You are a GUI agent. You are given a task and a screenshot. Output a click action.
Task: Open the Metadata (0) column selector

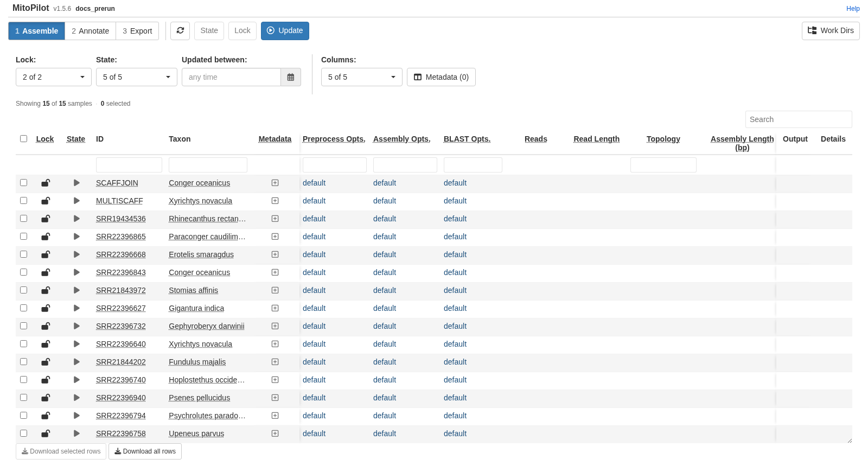[x=441, y=77]
